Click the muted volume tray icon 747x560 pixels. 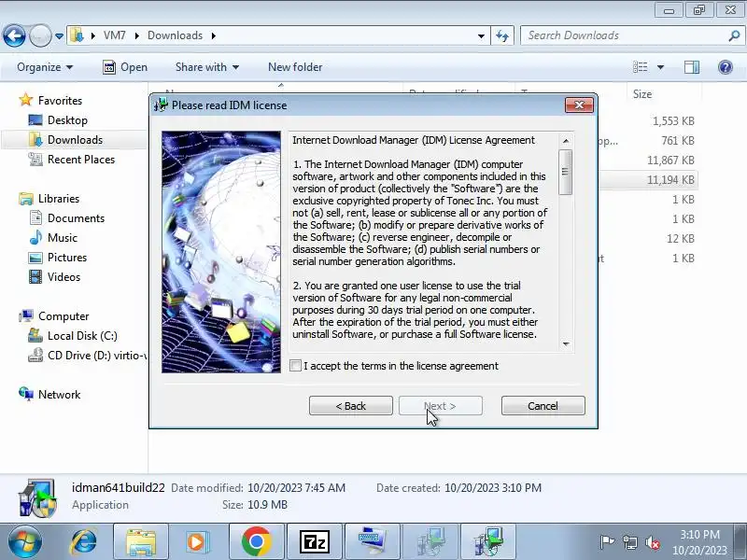point(652,542)
